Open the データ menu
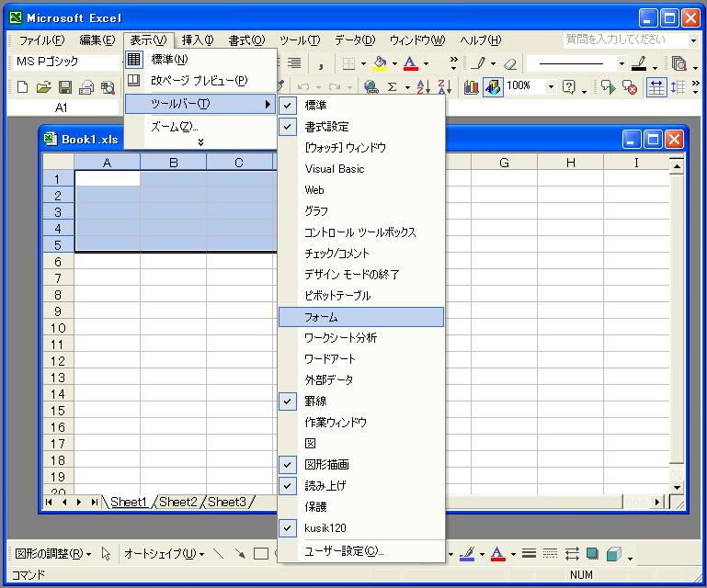 [355, 40]
